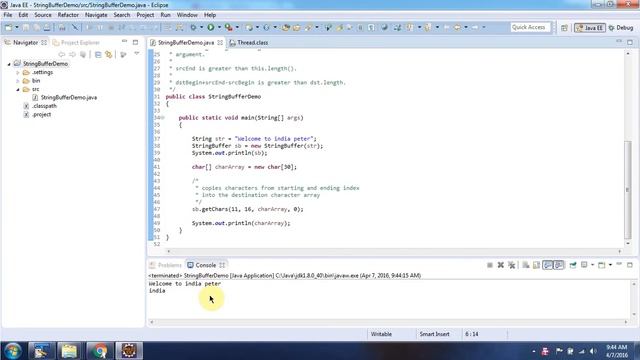Open the Window menu
The height and width of the screenshot is (360, 640).
point(187,15)
